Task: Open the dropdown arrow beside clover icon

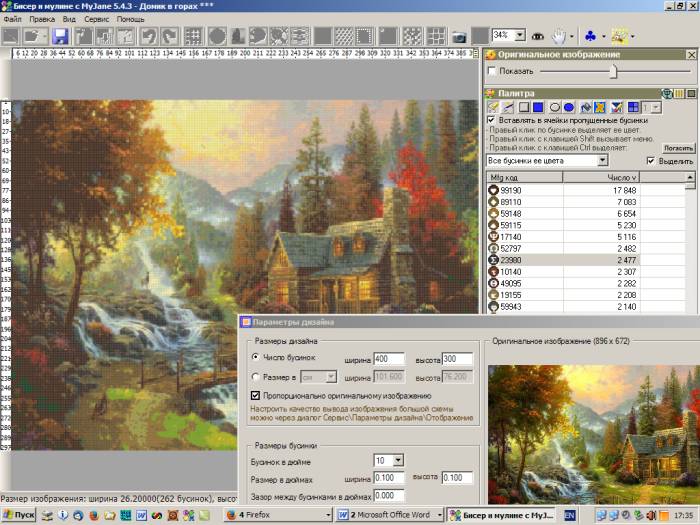Action: coord(604,37)
